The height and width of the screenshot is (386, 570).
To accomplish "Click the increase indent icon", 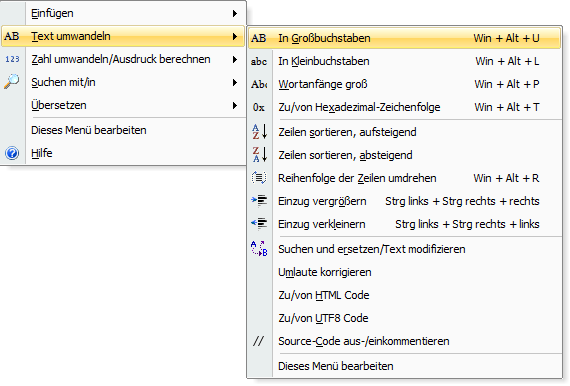I will tap(259, 201).
